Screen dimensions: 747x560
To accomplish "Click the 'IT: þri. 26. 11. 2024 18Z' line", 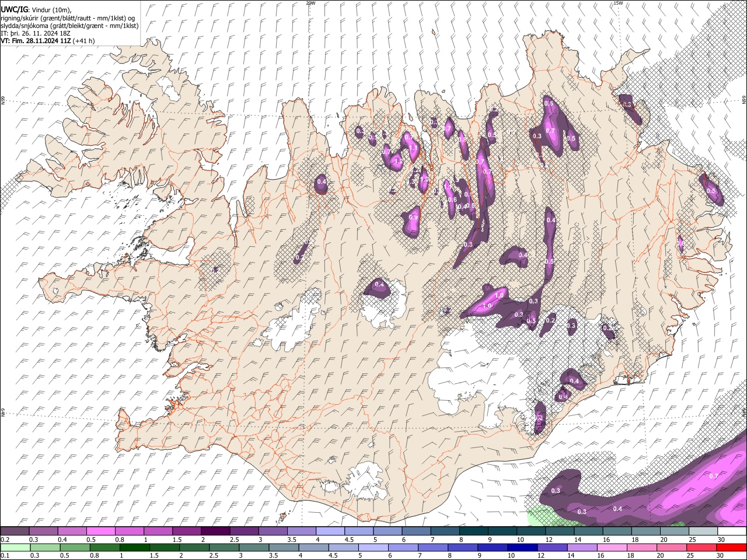I will 37,33.
